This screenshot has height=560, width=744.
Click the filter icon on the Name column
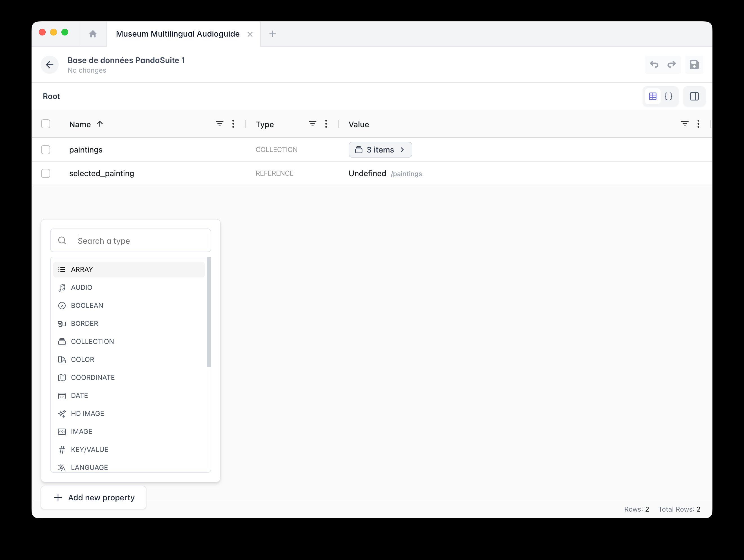tap(219, 124)
